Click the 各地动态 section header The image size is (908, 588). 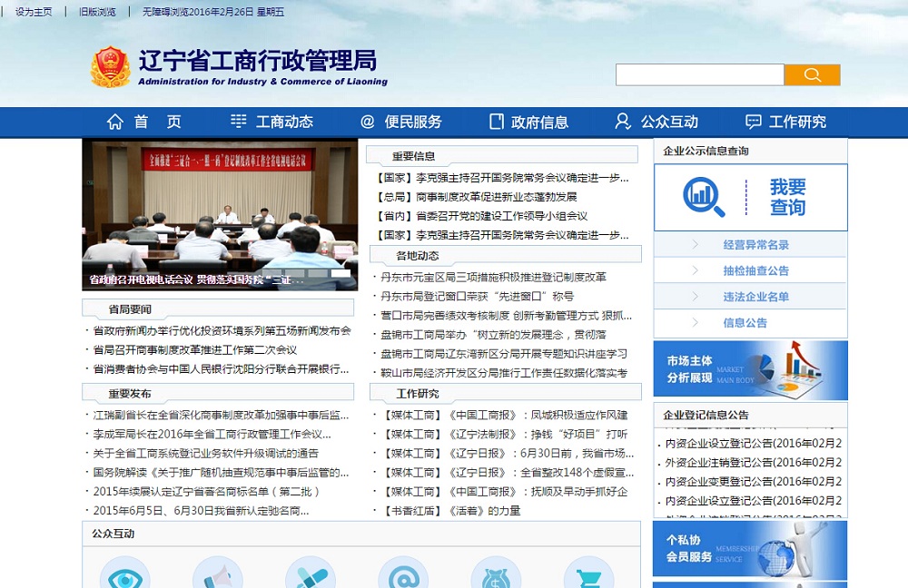point(418,255)
